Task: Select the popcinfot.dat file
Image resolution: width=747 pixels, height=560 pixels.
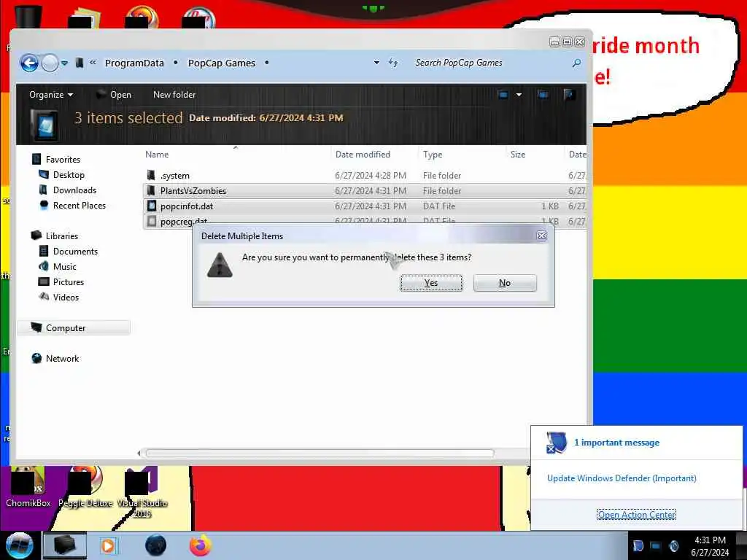Action: 365,206
